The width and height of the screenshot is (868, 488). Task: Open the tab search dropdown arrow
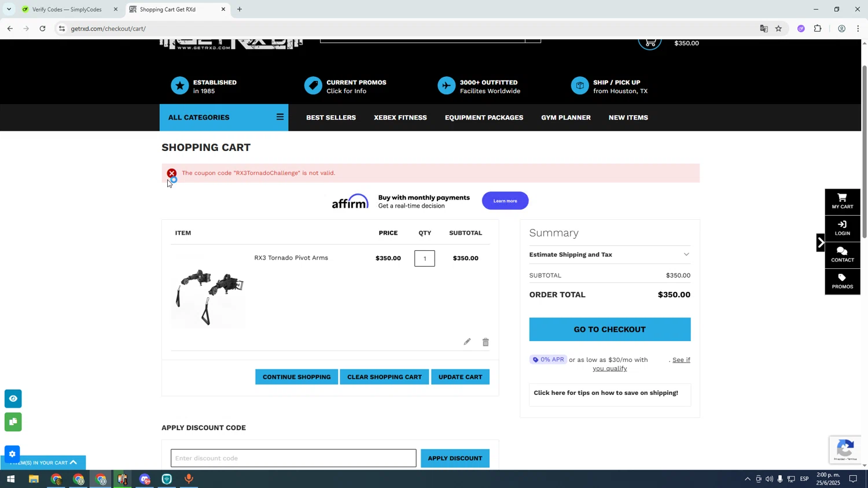click(x=9, y=9)
